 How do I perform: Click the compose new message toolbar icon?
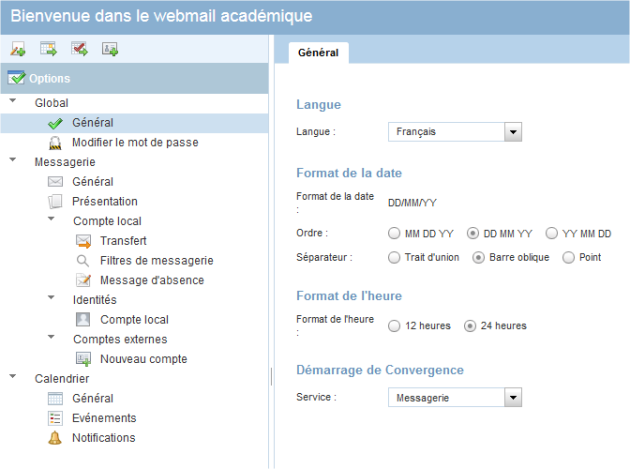click(18, 49)
